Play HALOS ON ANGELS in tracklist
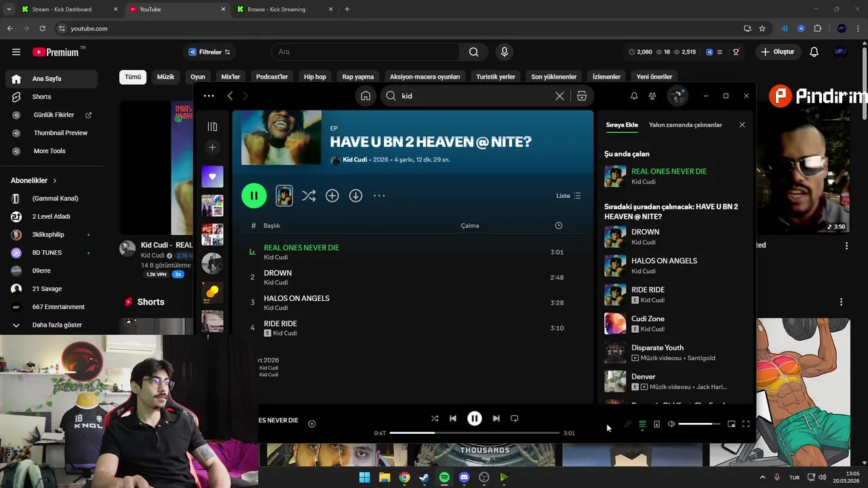 pyautogui.click(x=414, y=302)
